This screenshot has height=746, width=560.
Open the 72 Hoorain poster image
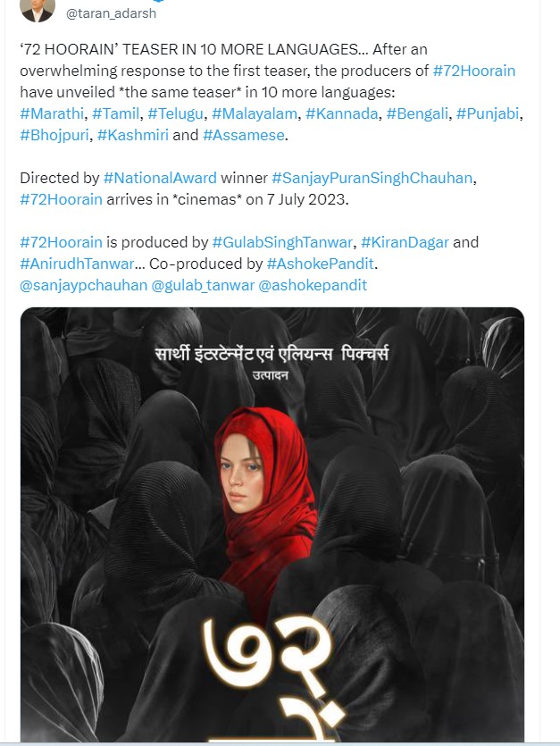[x=272, y=524]
